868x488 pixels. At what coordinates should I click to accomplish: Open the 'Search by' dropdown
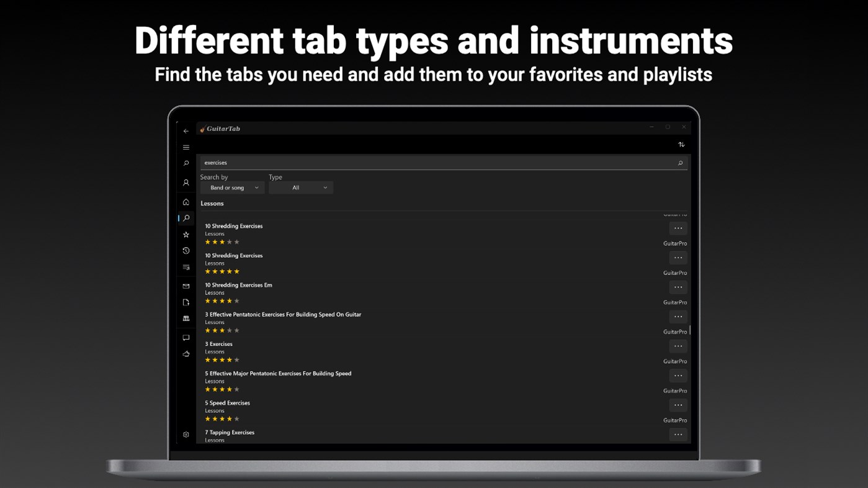pos(232,187)
